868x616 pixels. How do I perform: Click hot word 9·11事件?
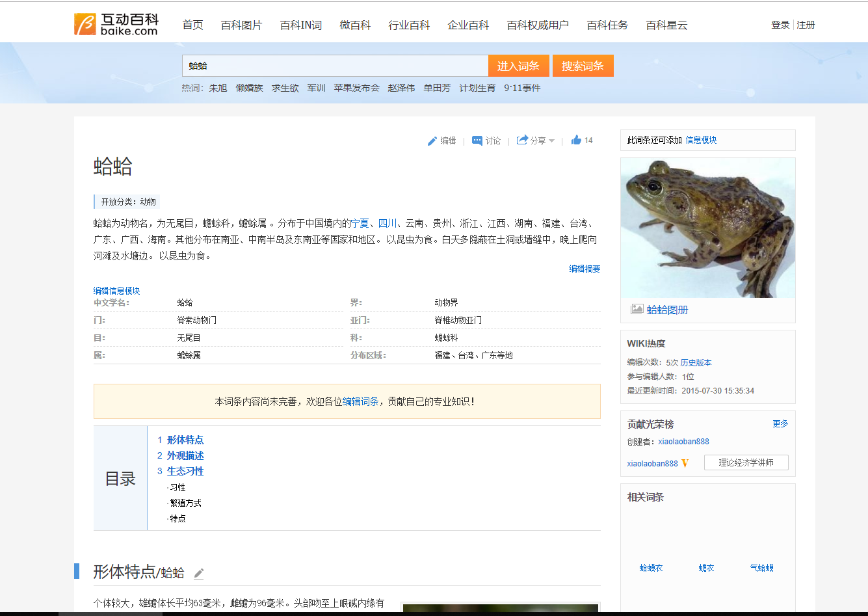pos(522,88)
